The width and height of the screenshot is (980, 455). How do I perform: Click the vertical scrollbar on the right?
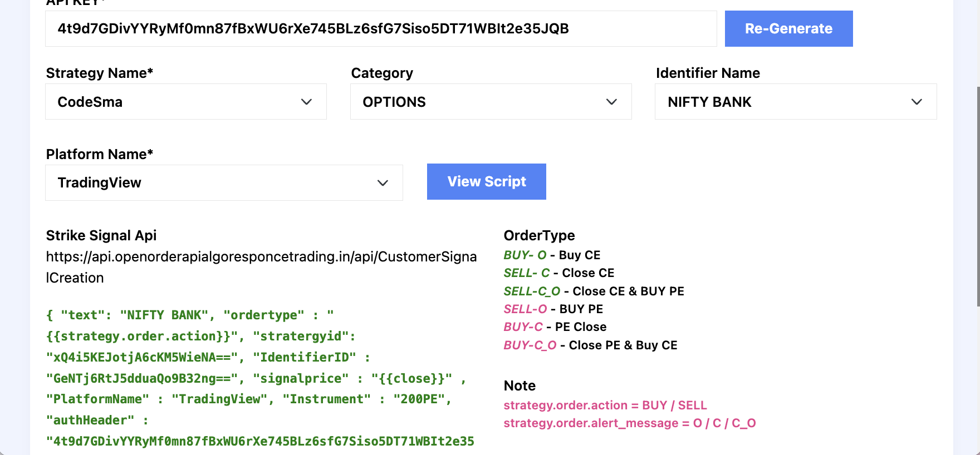point(977,195)
